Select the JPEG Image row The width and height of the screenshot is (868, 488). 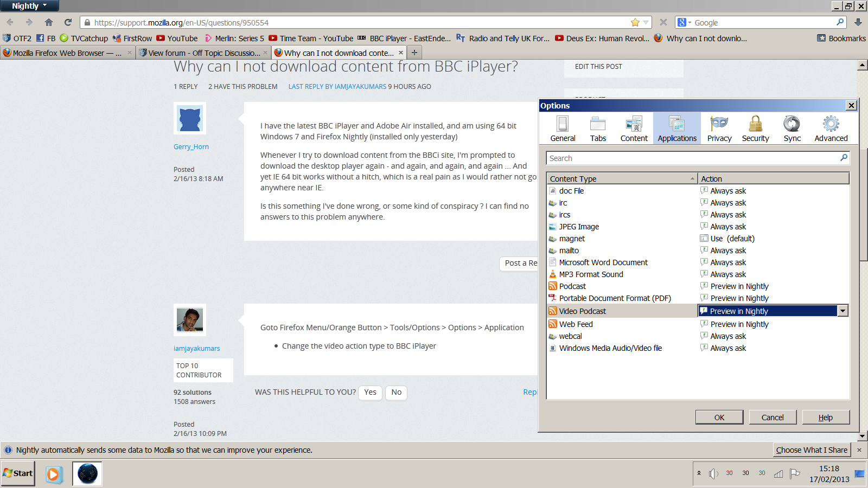[698, 227]
